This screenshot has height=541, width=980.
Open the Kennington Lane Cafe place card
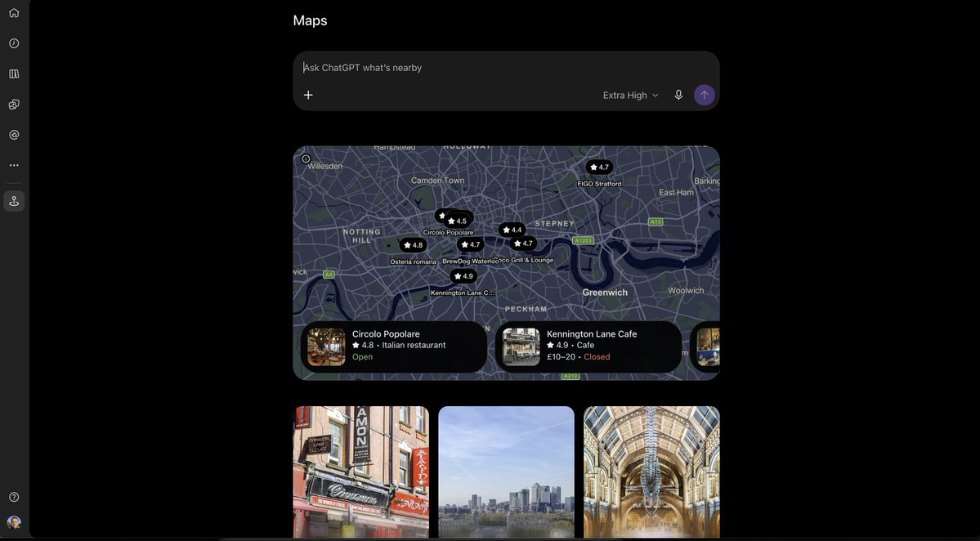(588, 347)
